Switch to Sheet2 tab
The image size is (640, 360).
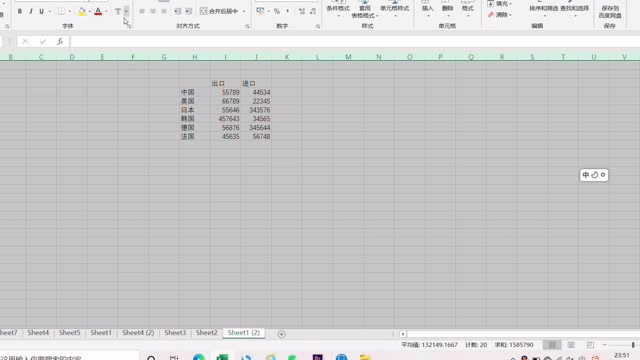(207, 333)
